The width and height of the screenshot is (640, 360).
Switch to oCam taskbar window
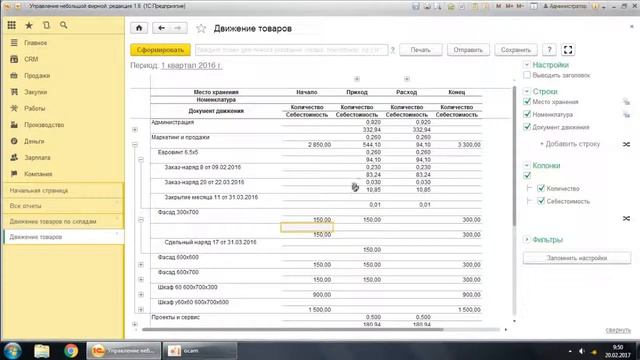tap(200, 351)
